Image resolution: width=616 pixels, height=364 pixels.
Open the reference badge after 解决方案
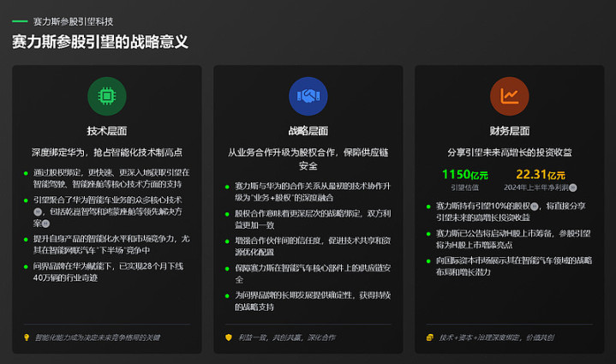pos(45,224)
